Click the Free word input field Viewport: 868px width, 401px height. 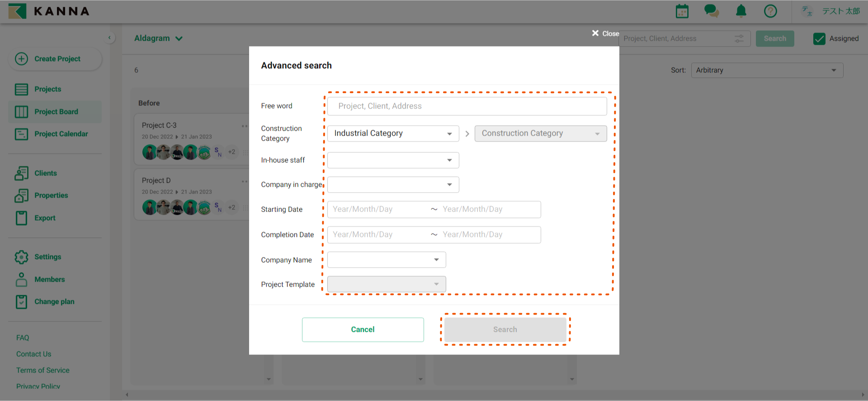pyautogui.click(x=467, y=106)
